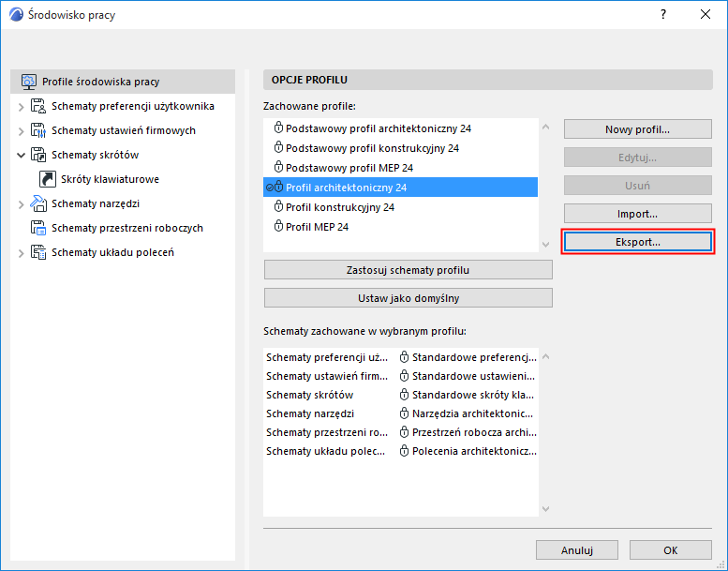Image resolution: width=728 pixels, height=571 pixels.
Task: Click the OPCJE PROFILU panel header
Action: 487,80
